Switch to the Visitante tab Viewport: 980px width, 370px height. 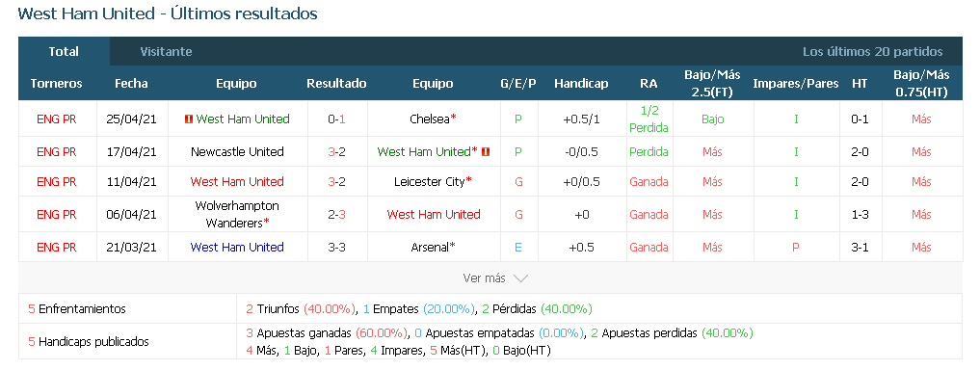coord(166,51)
